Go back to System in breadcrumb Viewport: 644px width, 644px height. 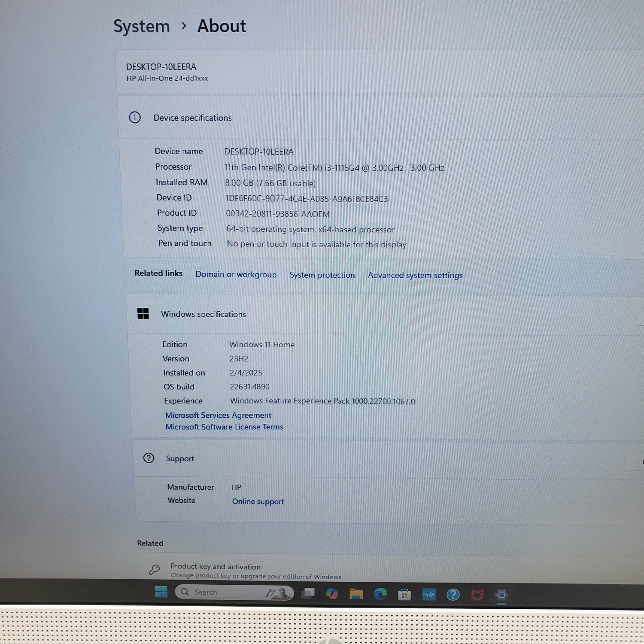tap(142, 26)
